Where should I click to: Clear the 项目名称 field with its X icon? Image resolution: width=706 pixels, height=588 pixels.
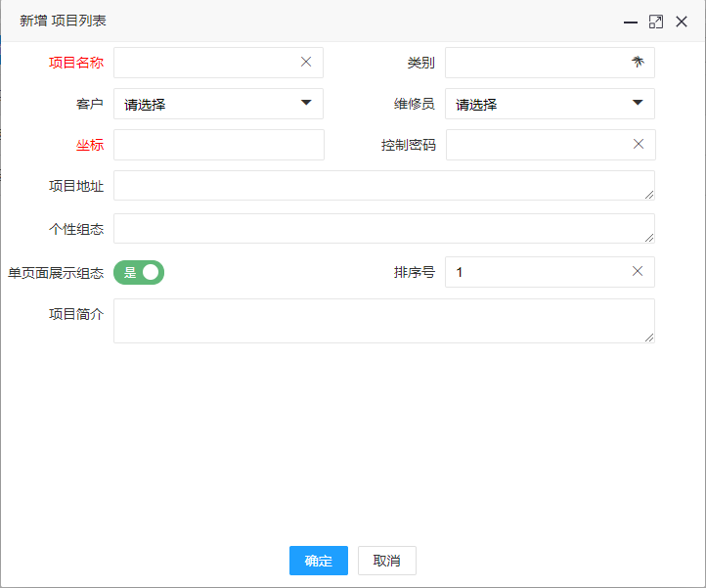coord(306,63)
